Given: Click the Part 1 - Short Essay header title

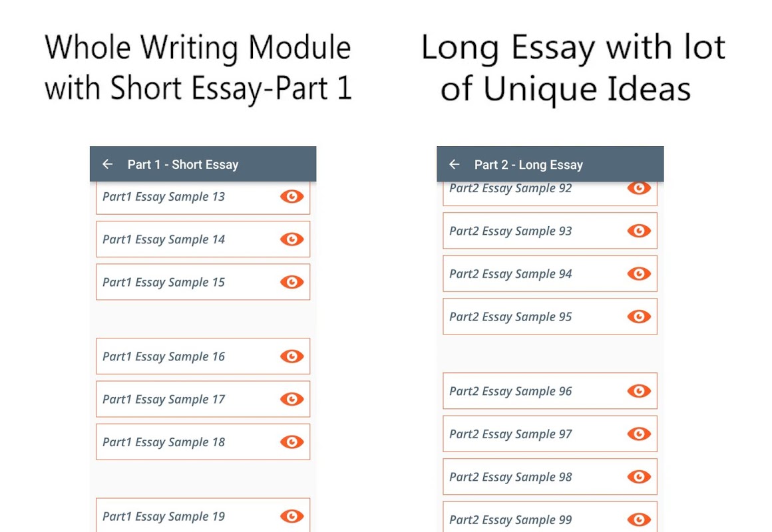Looking at the screenshot, I should [x=183, y=164].
